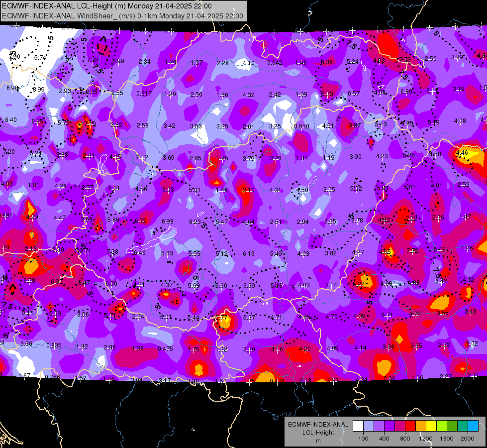The width and height of the screenshot is (487, 448).
Task: Click the wind shear value 6.40
Action: 11,119
